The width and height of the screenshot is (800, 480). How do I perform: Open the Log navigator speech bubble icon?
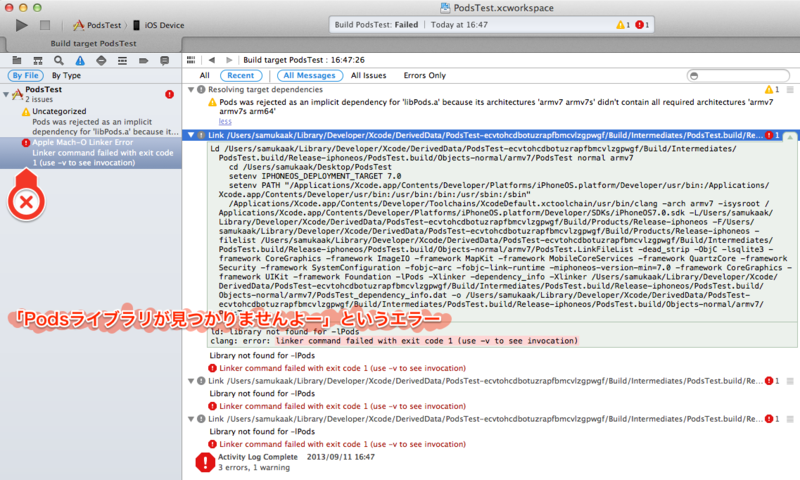(x=164, y=61)
